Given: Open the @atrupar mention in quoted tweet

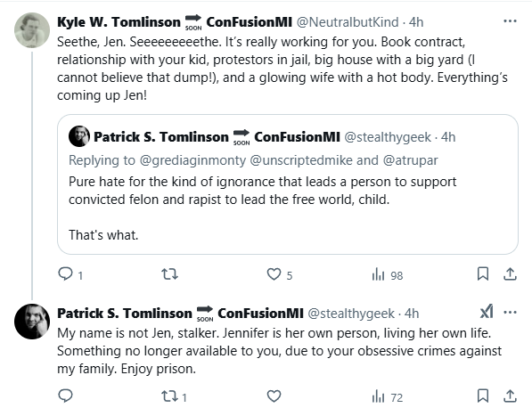Looking at the screenshot, I should click(x=410, y=160).
